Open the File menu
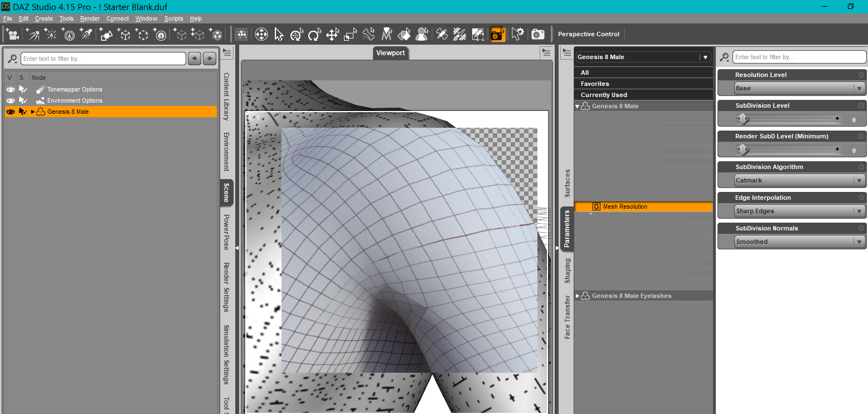The height and width of the screenshot is (414, 868). tap(8, 18)
